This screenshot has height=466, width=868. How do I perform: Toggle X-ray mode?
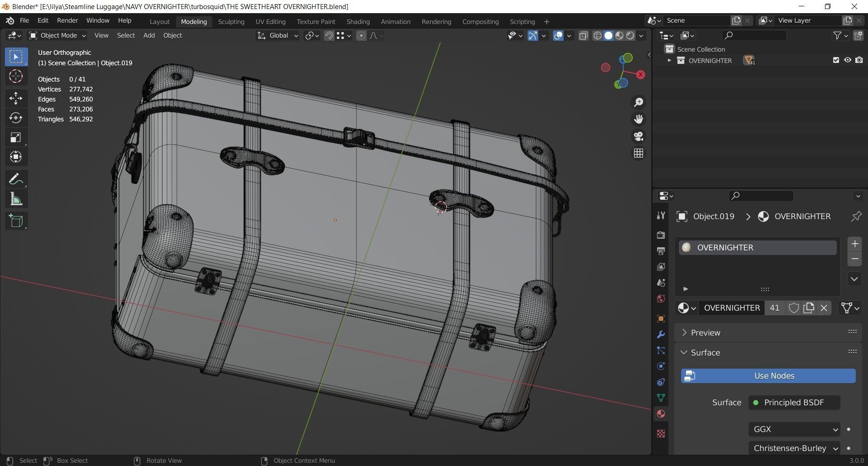pyautogui.click(x=583, y=35)
